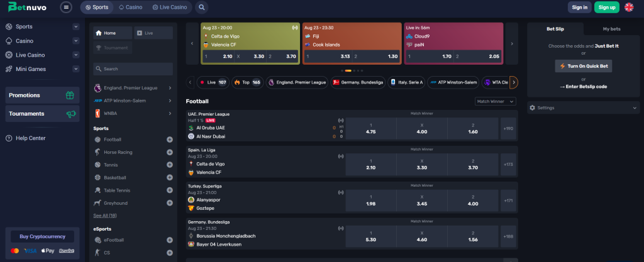Screen dimensions: 644x262
Task: Select odds 4.75 for Al Oruba UAE
Action: tap(370, 129)
